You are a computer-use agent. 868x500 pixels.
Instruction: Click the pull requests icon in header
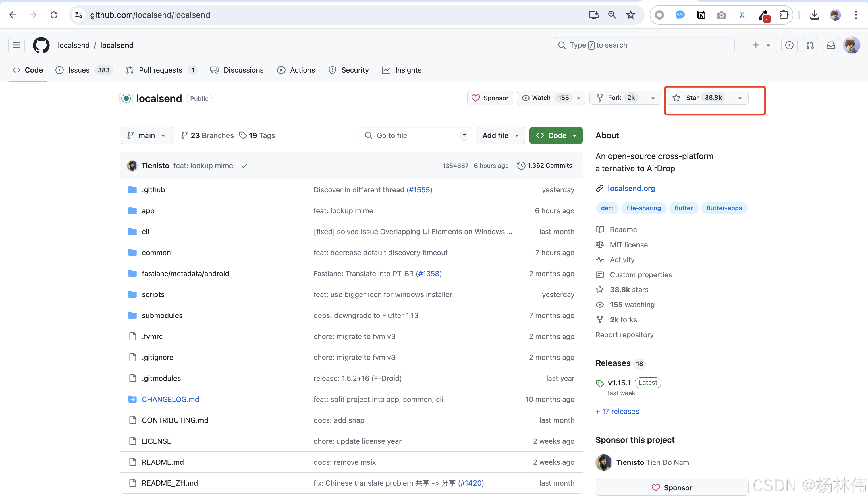click(x=810, y=45)
